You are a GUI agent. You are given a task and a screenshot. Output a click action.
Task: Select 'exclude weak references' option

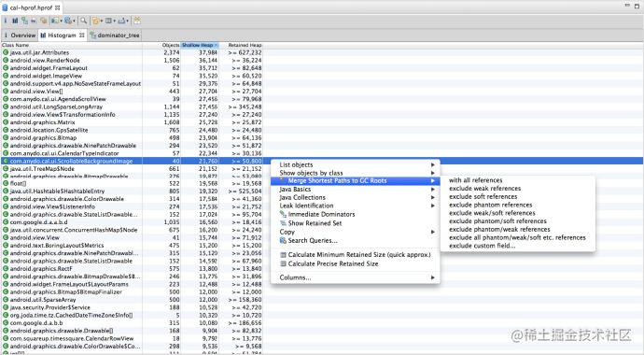517,188
